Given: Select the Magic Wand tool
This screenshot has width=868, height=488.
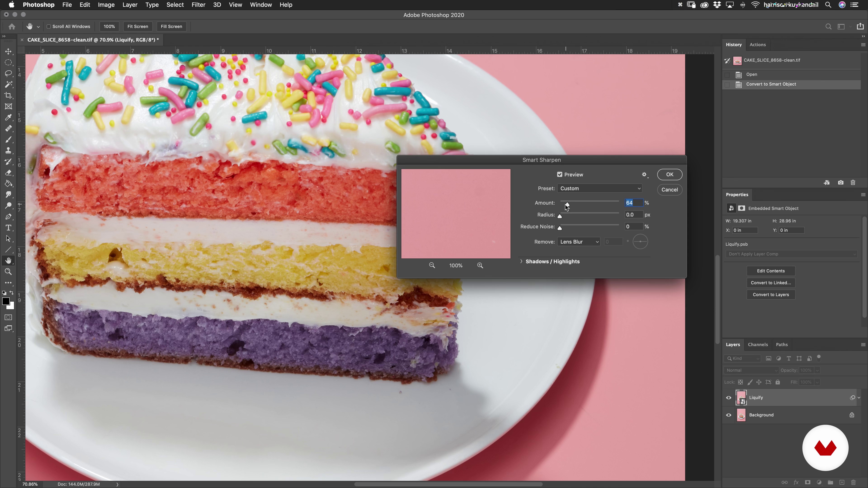Looking at the screenshot, I should coord(8,84).
